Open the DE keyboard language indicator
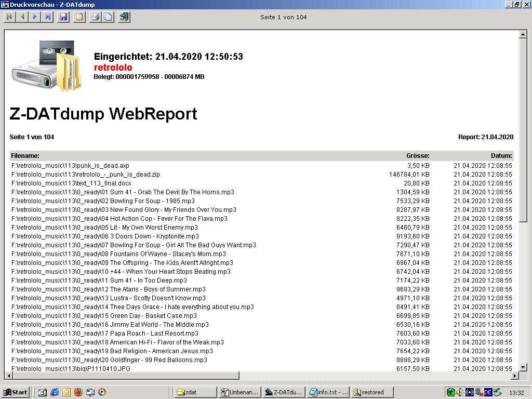Viewport: 532px width, 399px height. tap(488, 392)
